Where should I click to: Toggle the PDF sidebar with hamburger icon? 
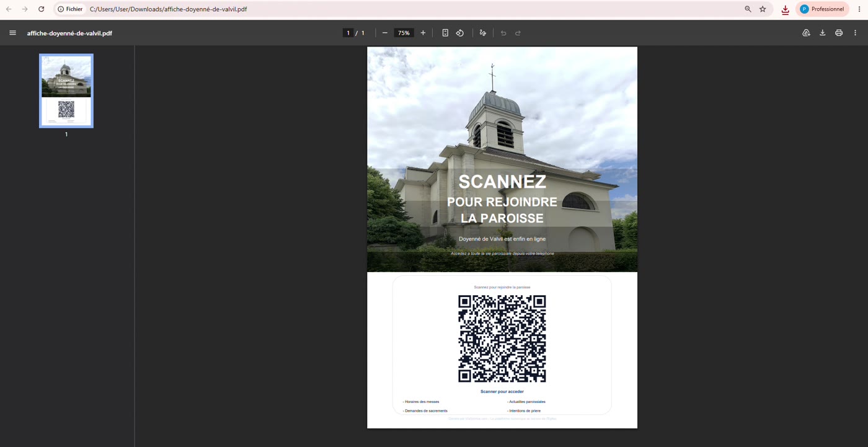coord(12,33)
